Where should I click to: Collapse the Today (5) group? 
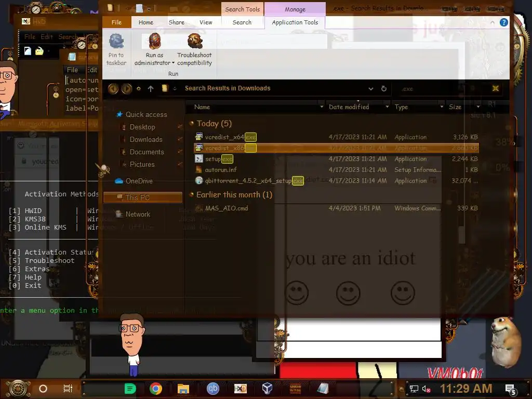[x=191, y=124]
